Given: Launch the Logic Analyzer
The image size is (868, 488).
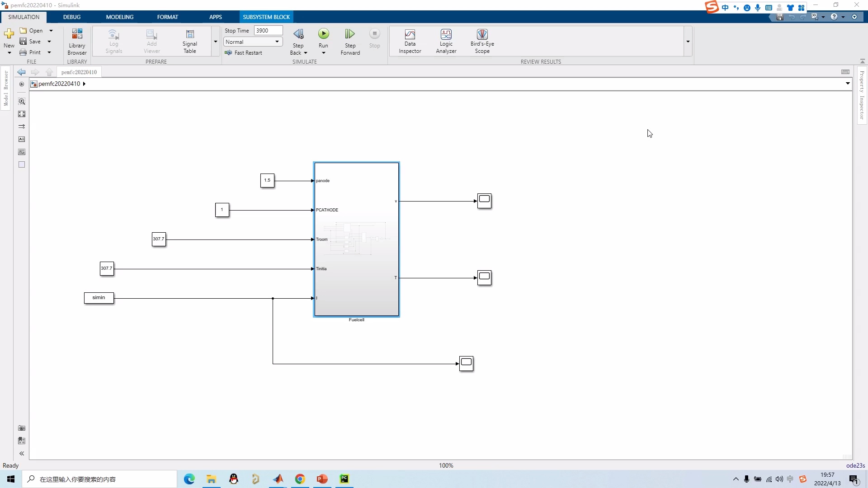Looking at the screenshot, I should point(446,41).
